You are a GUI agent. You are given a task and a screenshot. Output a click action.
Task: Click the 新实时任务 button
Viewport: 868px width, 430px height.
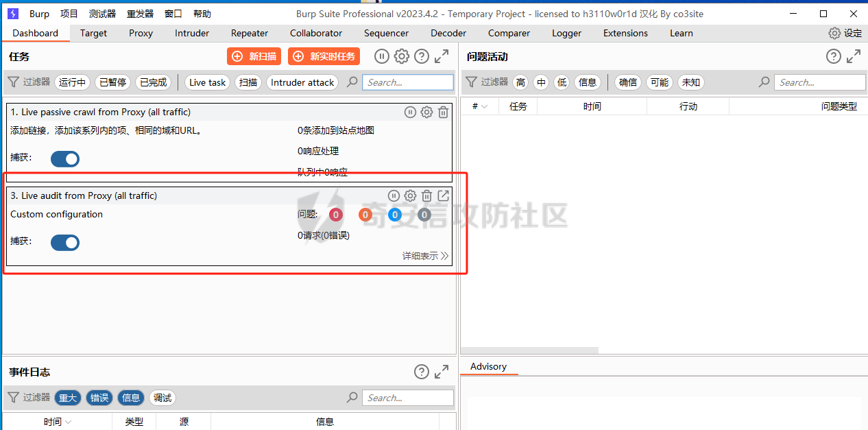(x=324, y=57)
